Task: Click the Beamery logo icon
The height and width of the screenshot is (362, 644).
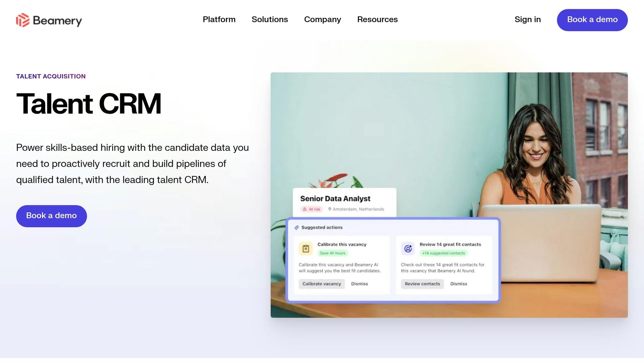Action: [23, 20]
